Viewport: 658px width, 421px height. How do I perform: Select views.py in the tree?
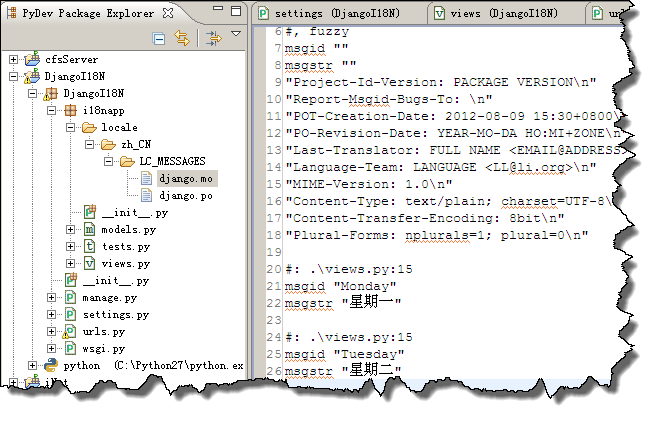126,264
